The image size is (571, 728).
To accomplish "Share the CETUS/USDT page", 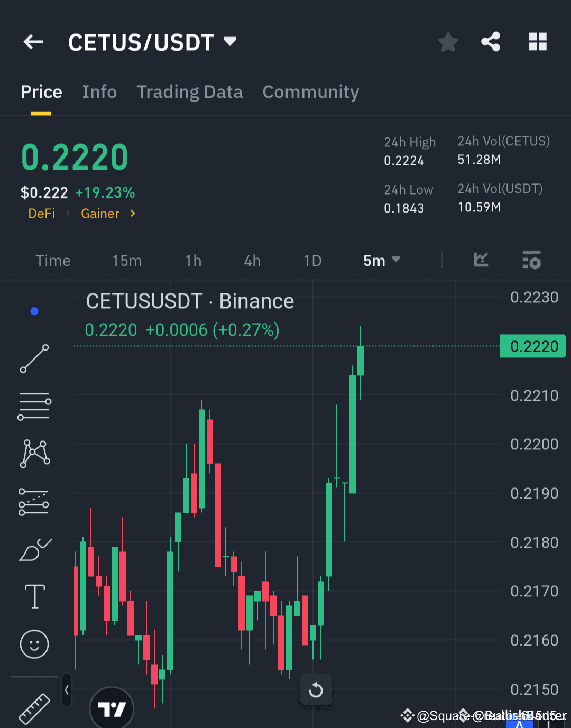I will coord(491,42).
